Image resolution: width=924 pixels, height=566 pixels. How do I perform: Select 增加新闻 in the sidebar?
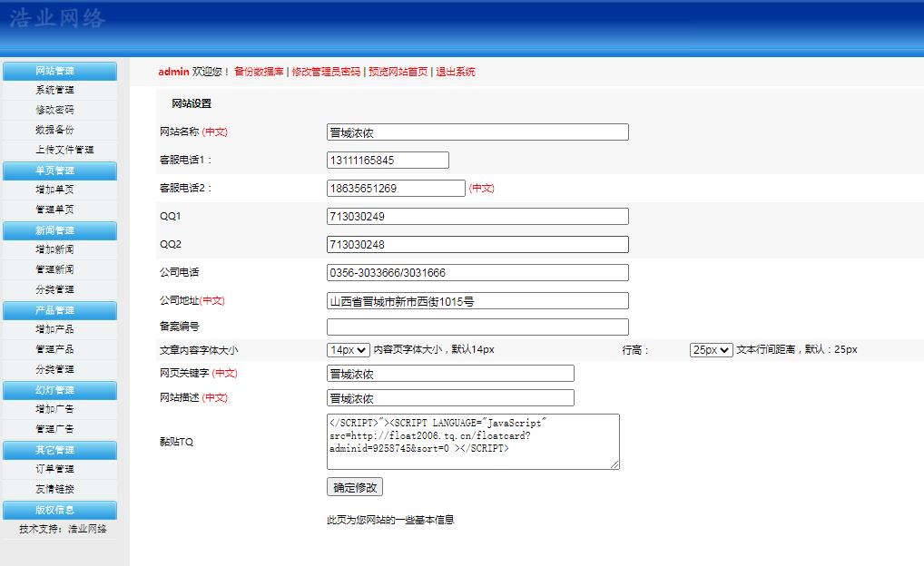coord(54,249)
